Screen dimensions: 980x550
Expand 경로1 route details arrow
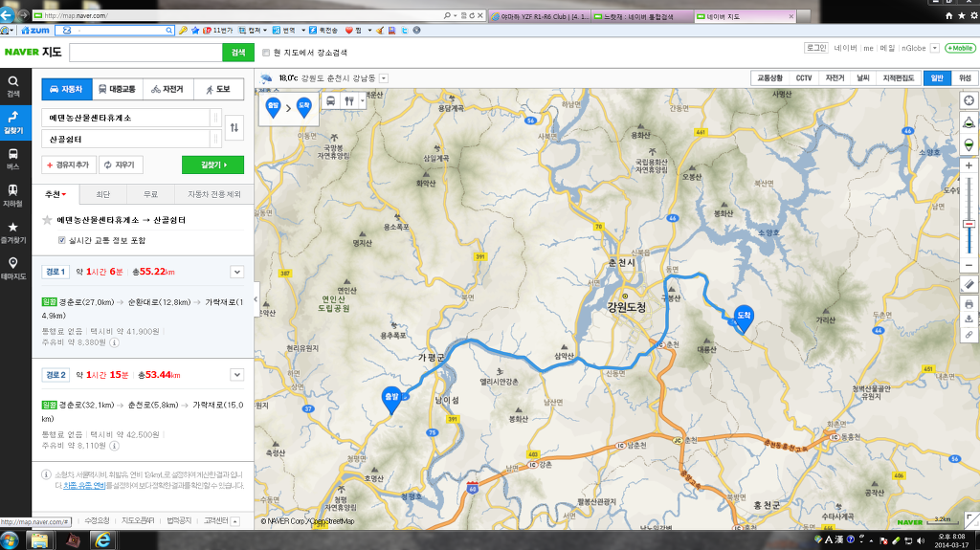(237, 272)
